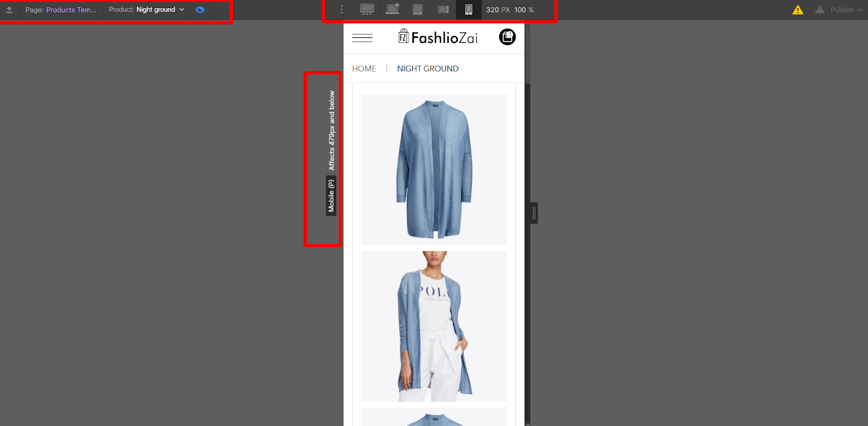Click the Mobile (P) breakpoint label
Viewport: 868px width, 426px height.
[331, 195]
